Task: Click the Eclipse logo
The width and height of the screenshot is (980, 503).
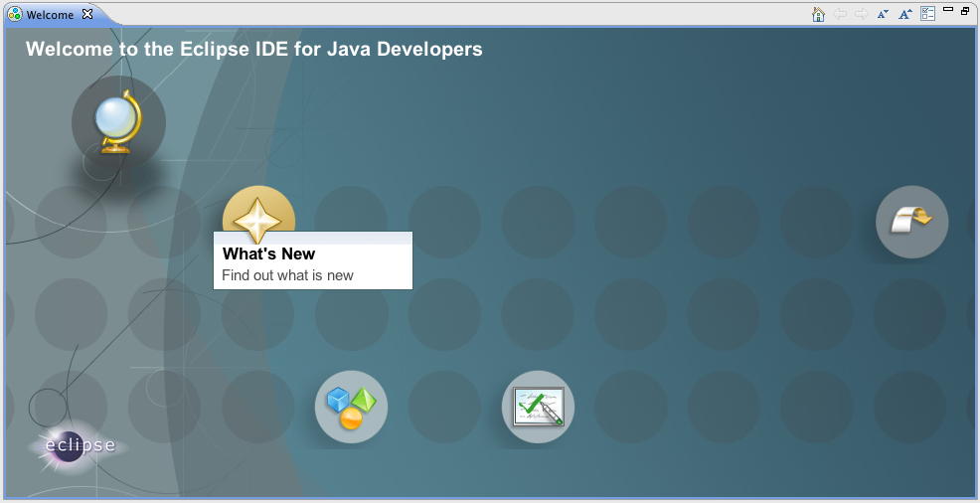Action: [79, 447]
